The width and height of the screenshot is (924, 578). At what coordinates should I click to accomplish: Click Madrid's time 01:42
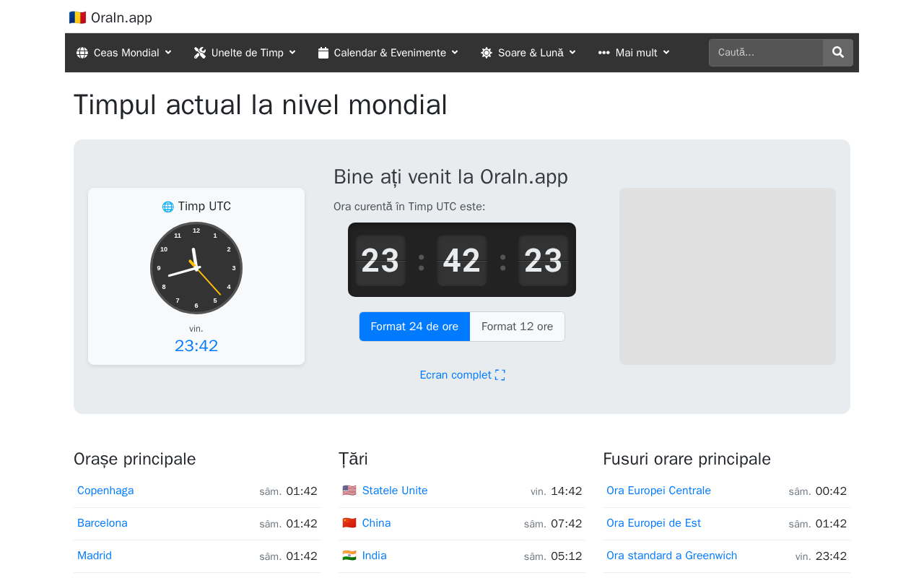click(302, 556)
